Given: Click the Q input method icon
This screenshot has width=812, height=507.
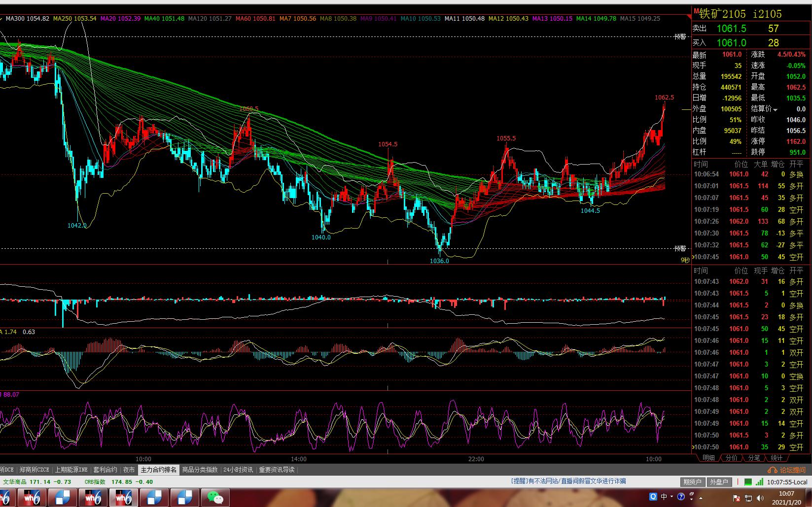Looking at the screenshot, I should point(654,497).
